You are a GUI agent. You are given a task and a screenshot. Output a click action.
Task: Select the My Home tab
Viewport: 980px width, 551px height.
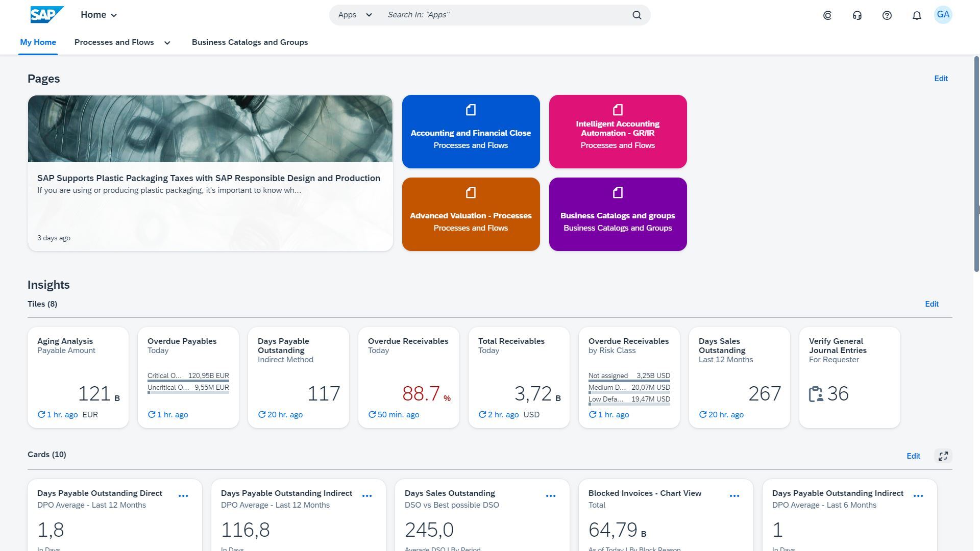[x=38, y=42]
